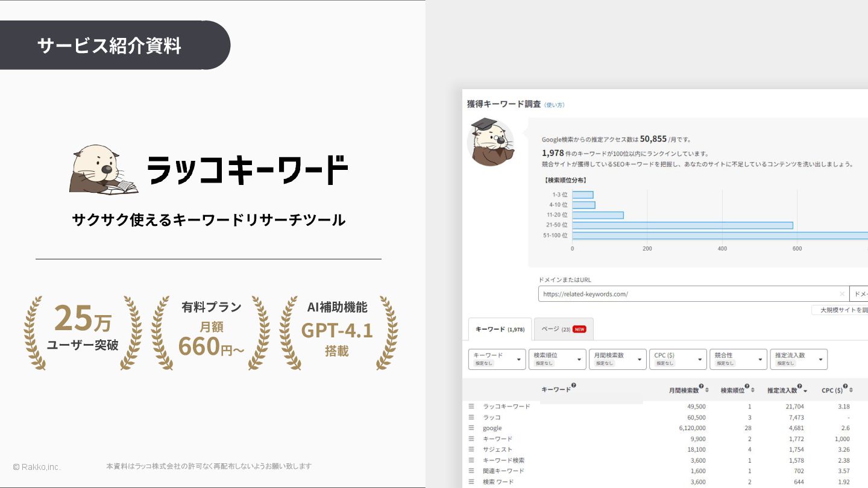This screenshot has height=488, width=868.
Task: Open the 推定流入数 filter dropdown
Action: click(799, 359)
